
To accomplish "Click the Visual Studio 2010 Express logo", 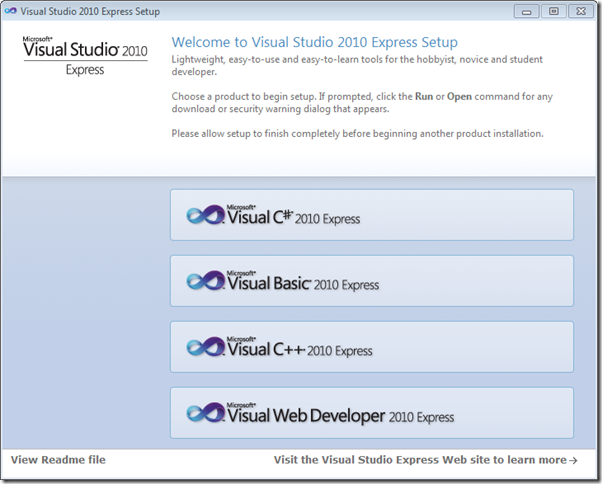I will pos(85,56).
